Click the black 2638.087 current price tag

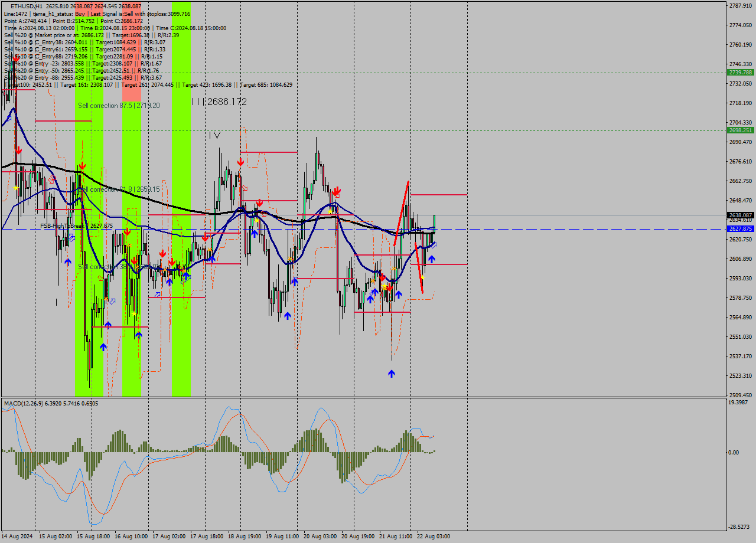pyautogui.click(x=741, y=215)
